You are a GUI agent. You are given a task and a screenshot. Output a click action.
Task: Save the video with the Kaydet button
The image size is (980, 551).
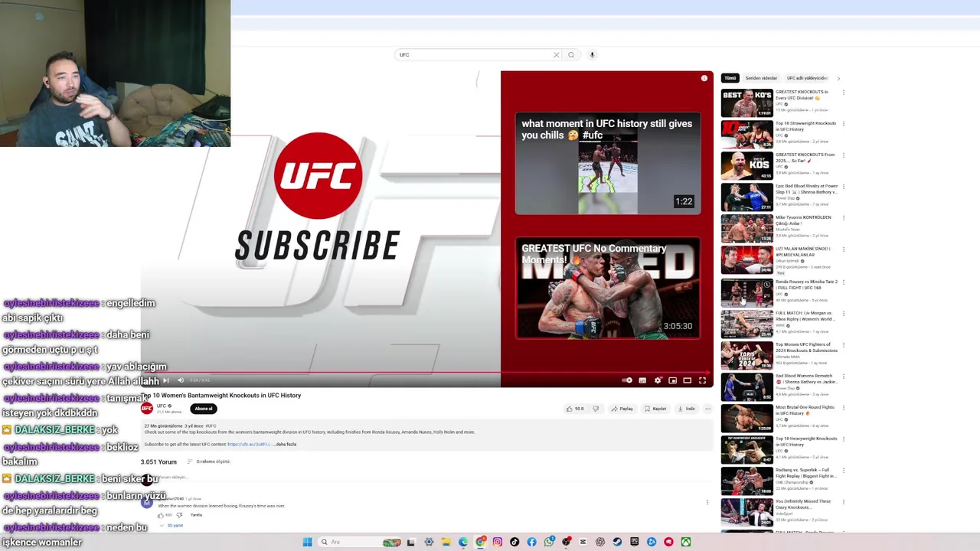click(x=655, y=409)
